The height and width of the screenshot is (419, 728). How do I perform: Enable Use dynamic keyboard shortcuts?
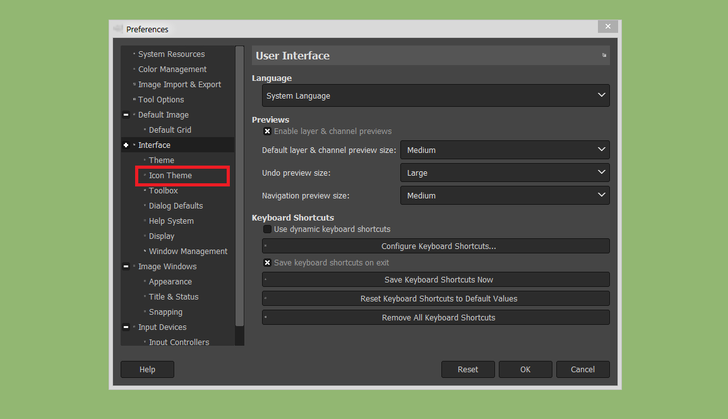click(x=267, y=229)
